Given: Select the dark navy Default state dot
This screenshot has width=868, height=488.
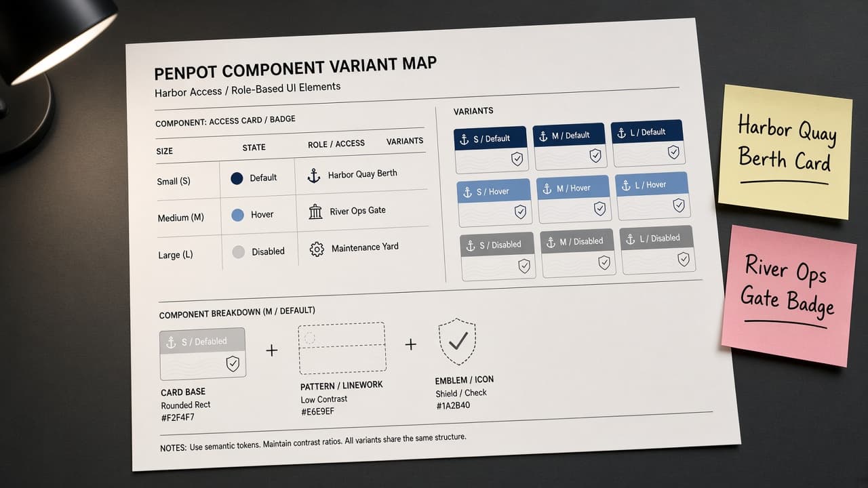Looking at the screenshot, I should click(x=237, y=178).
